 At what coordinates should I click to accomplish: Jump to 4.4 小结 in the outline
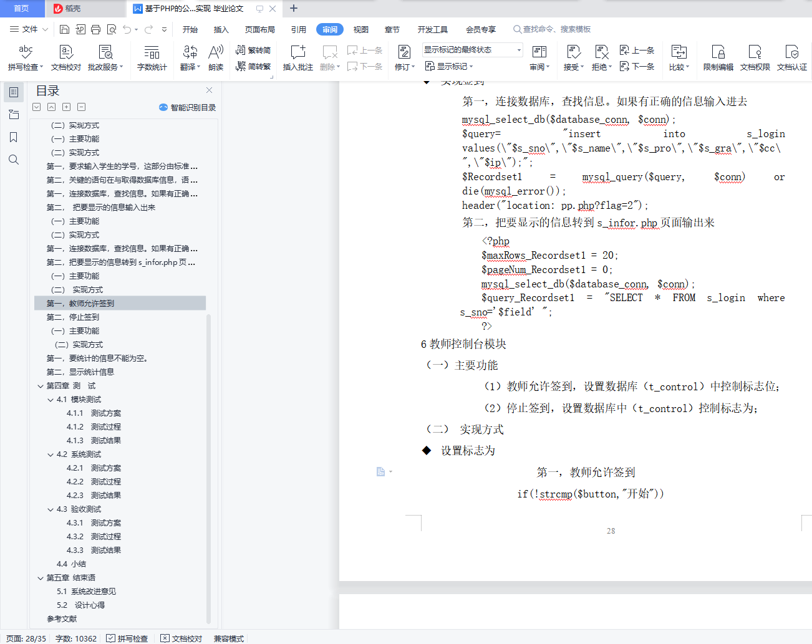pyautogui.click(x=72, y=564)
